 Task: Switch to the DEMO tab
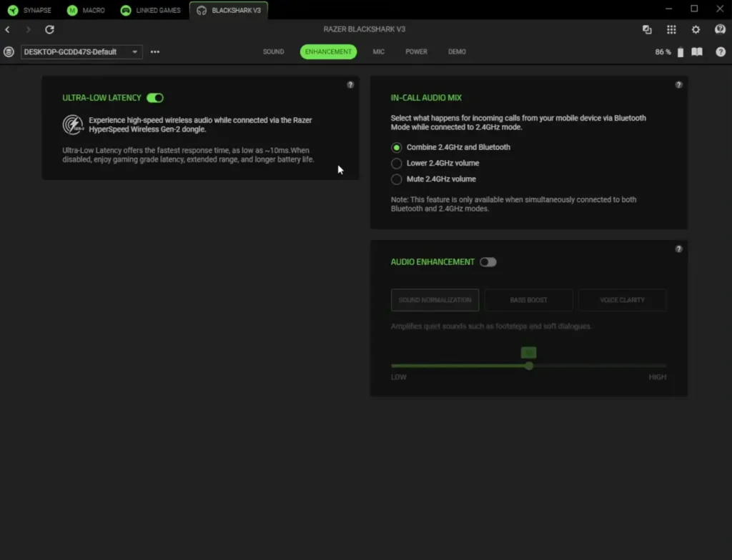point(457,52)
